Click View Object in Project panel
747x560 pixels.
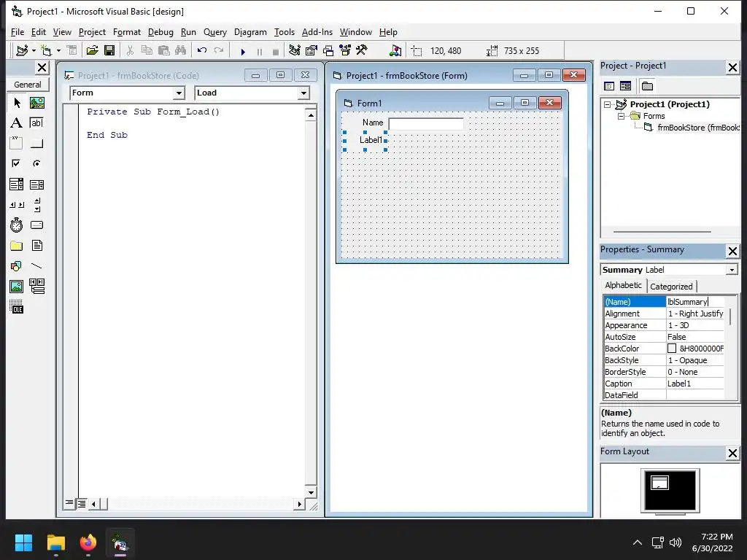pyautogui.click(x=625, y=86)
